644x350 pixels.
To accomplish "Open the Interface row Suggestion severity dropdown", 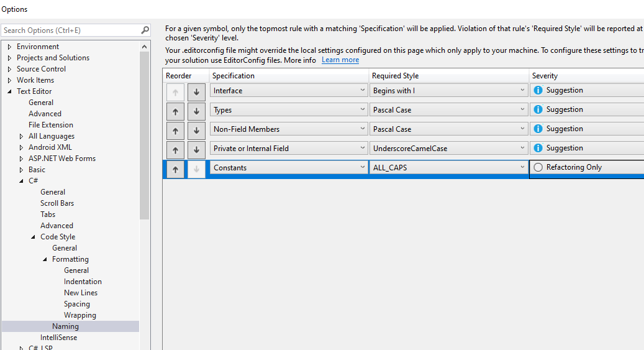I will tap(587, 90).
